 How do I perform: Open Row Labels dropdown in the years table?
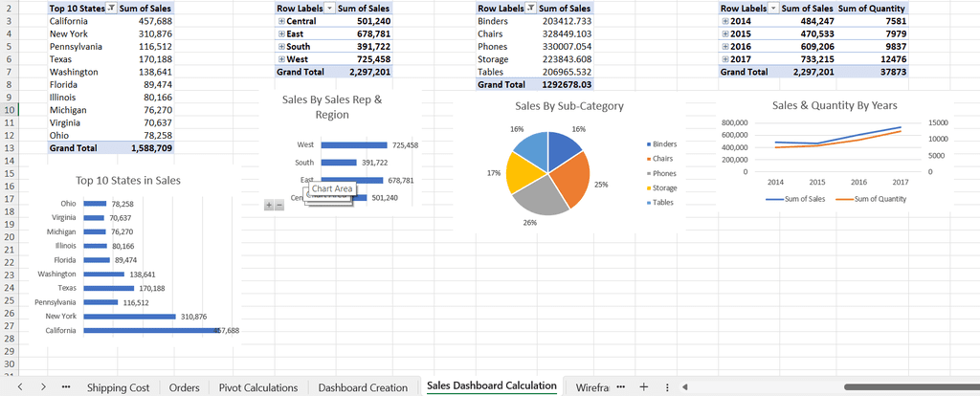pos(773,8)
